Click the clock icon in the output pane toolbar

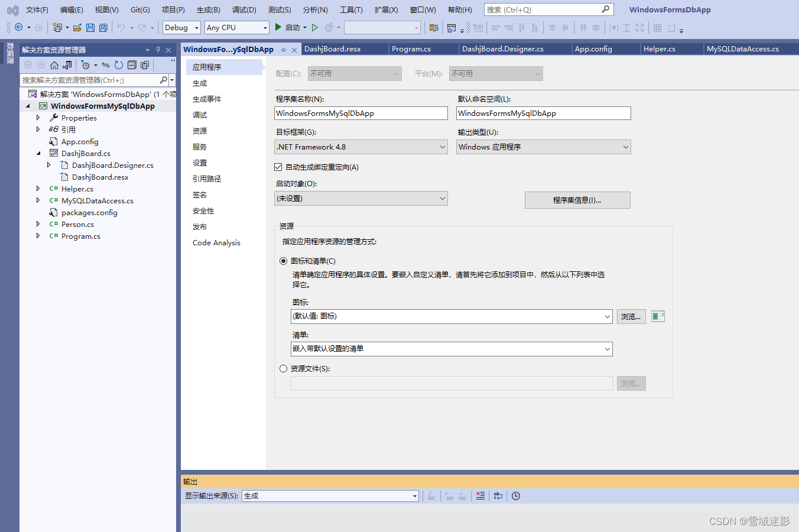click(x=515, y=496)
